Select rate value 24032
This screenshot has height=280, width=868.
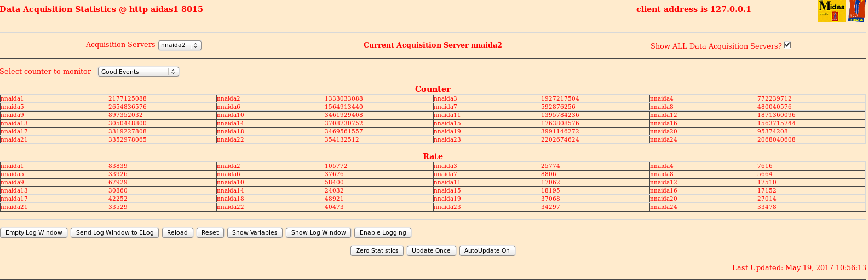[x=334, y=191]
